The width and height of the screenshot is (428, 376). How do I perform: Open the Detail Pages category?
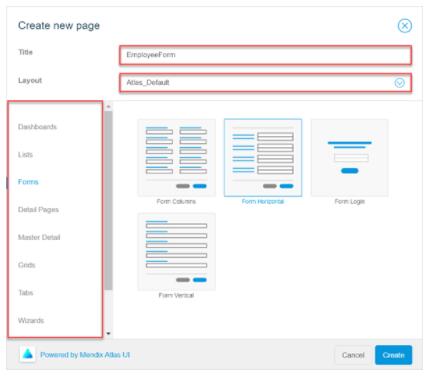point(38,210)
